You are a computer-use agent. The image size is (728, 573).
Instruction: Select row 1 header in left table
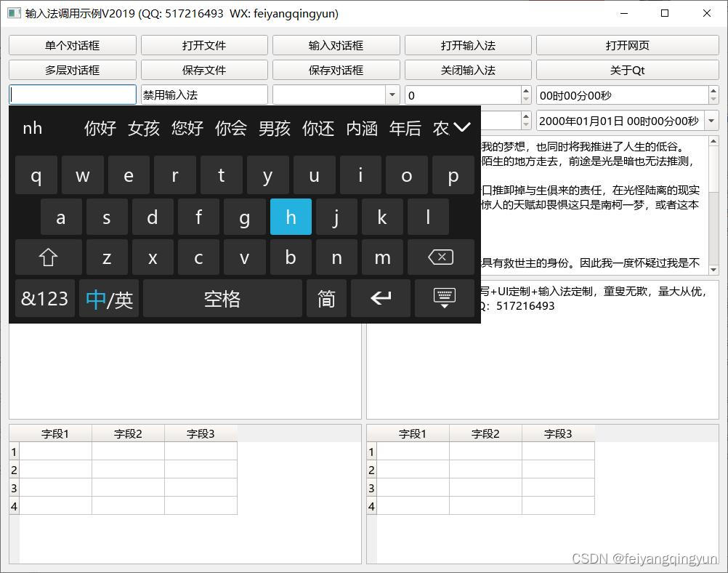(14, 452)
